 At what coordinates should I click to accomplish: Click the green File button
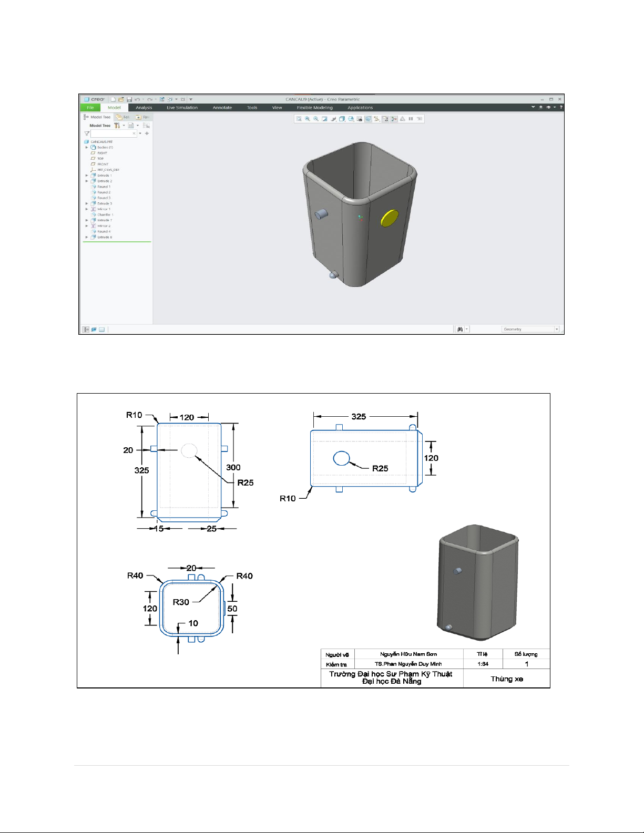click(90, 108)
